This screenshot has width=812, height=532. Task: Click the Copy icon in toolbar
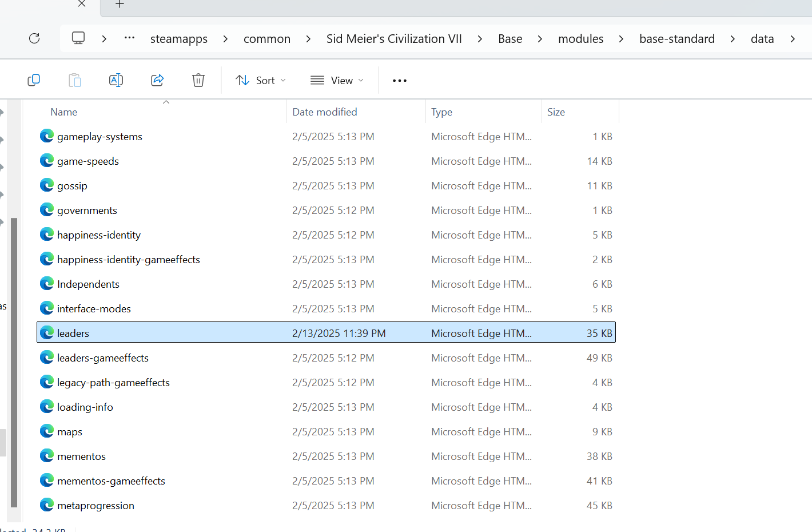[34, 81]
